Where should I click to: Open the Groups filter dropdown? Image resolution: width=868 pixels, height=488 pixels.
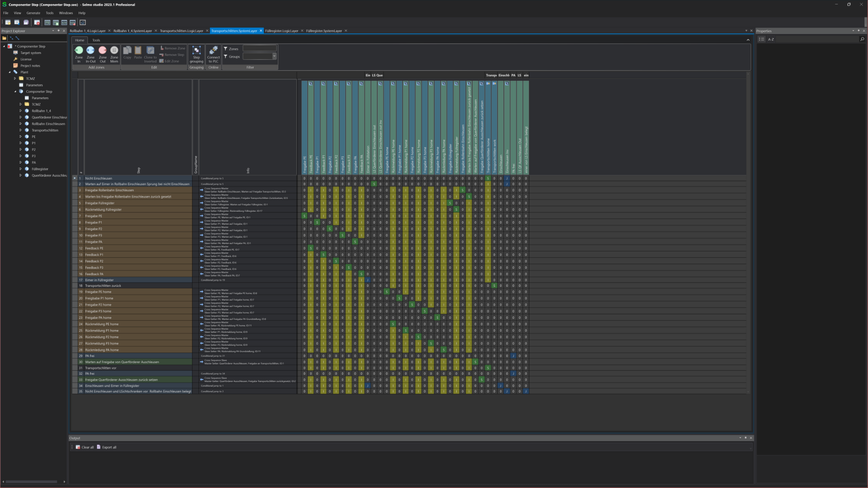tap(274, 56)
